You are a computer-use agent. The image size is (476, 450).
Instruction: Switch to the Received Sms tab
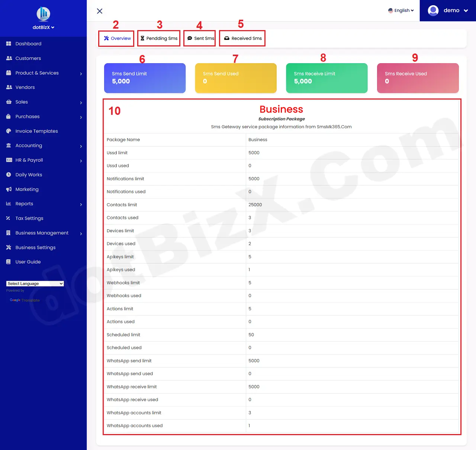coord(242,38)
